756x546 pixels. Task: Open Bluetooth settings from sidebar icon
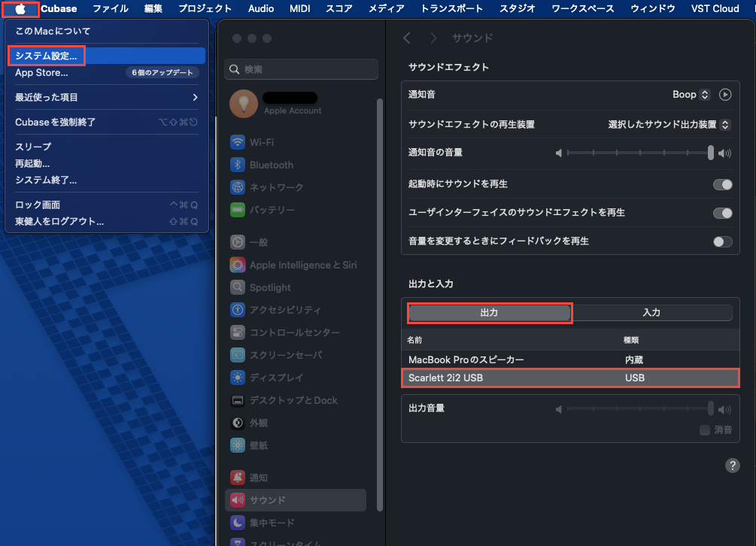tap(238, 165)
